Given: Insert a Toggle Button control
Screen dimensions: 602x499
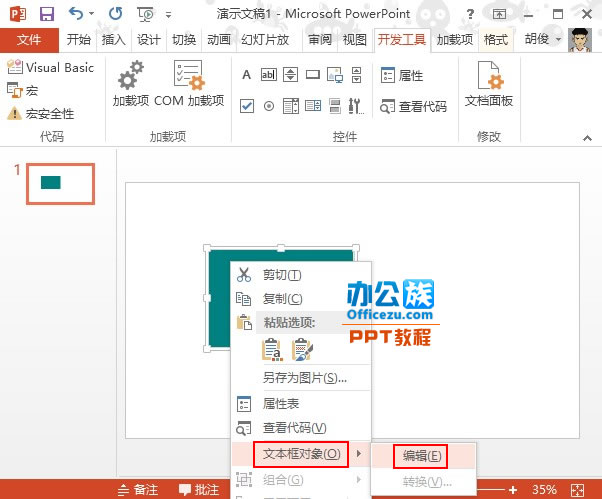Looking at the screenshot, I should 335,106.
